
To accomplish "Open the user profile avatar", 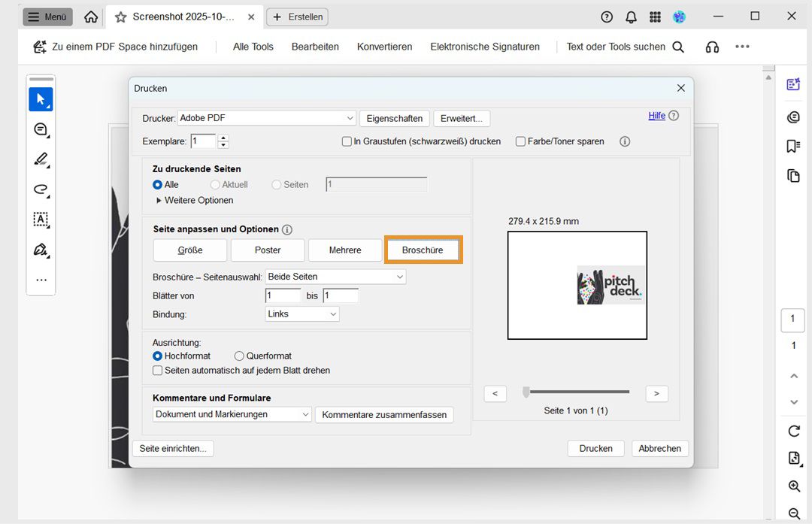I will click(x=679, y=17).
